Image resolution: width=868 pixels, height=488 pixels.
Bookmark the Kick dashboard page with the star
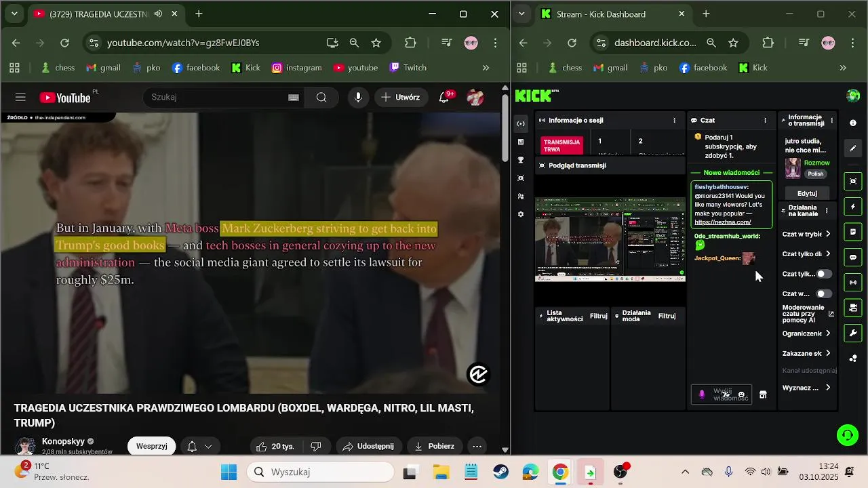click(x=733, y=43)
